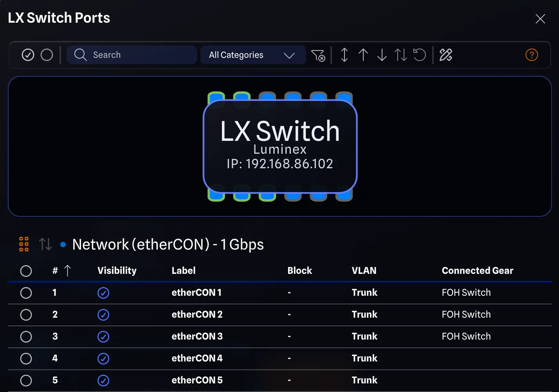Close the LX Switch Ports dialog

[540, 19]
